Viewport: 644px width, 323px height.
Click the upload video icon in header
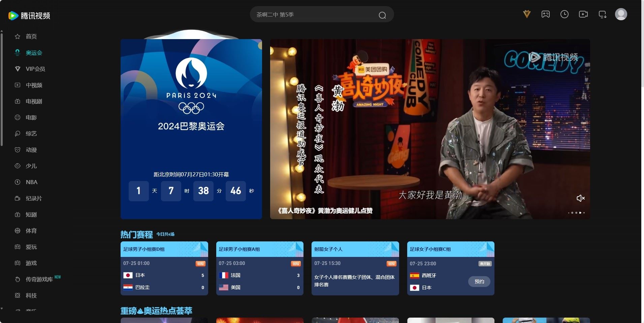[583, 14]
